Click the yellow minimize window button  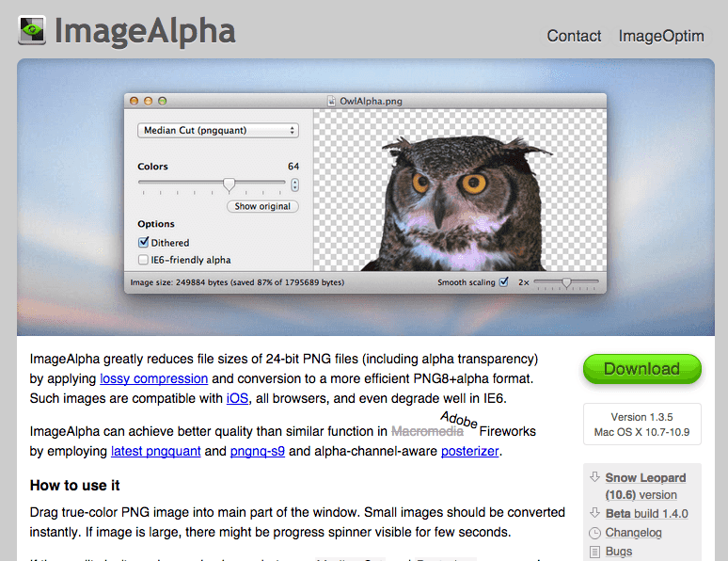point(148,101)
